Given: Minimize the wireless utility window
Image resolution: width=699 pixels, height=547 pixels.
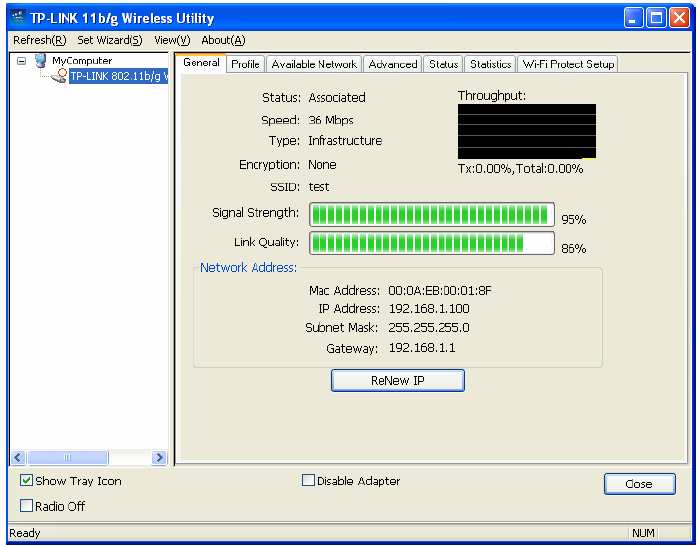Looking at the screenshot, I should pyautogui.click(x=633, y=18).
